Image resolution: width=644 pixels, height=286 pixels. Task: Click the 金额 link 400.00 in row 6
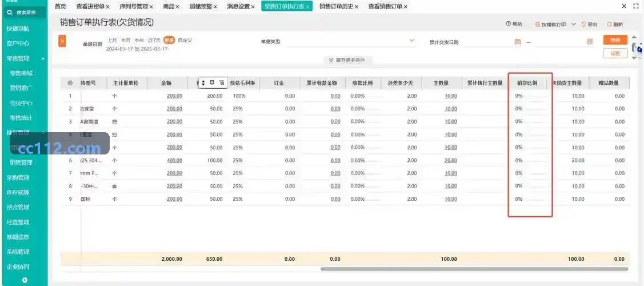coord(174,160)
